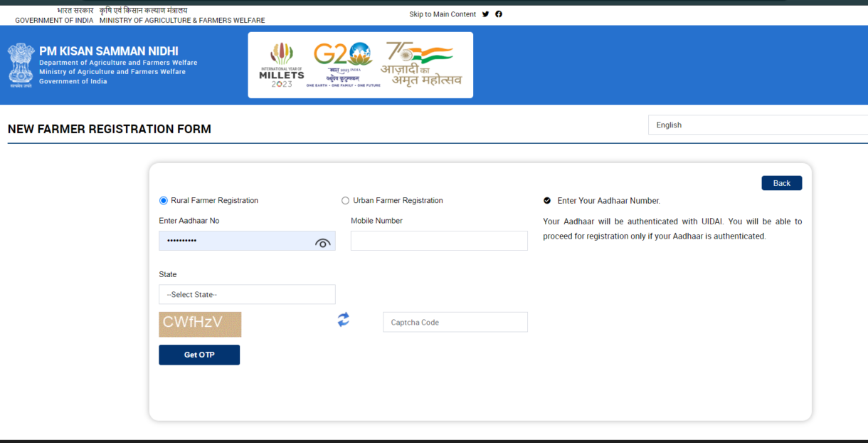
Task: Focus the Captcha Code field
Action: point(455,322)
